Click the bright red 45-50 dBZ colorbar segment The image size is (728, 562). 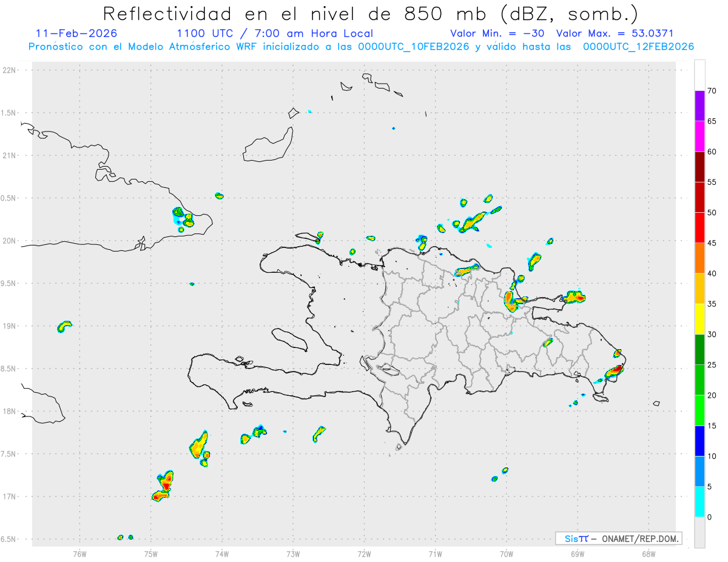click(x=699, y=228)
